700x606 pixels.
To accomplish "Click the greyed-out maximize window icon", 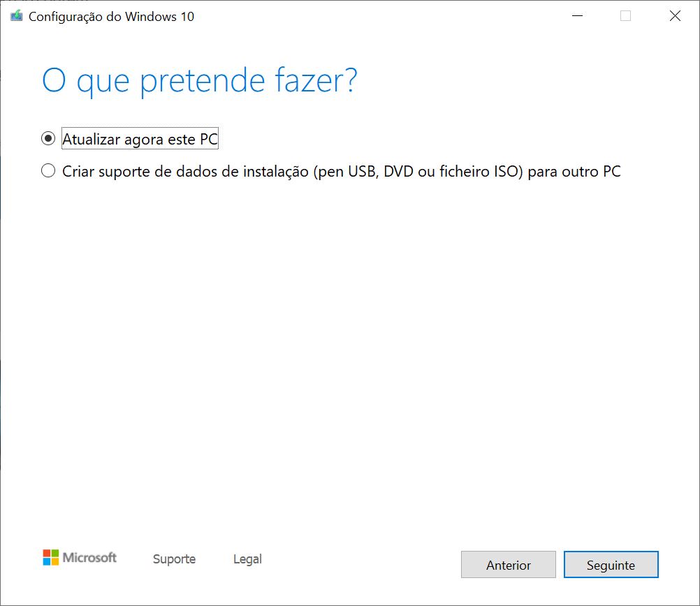I will pyautogui.click(x=625, y=16).
